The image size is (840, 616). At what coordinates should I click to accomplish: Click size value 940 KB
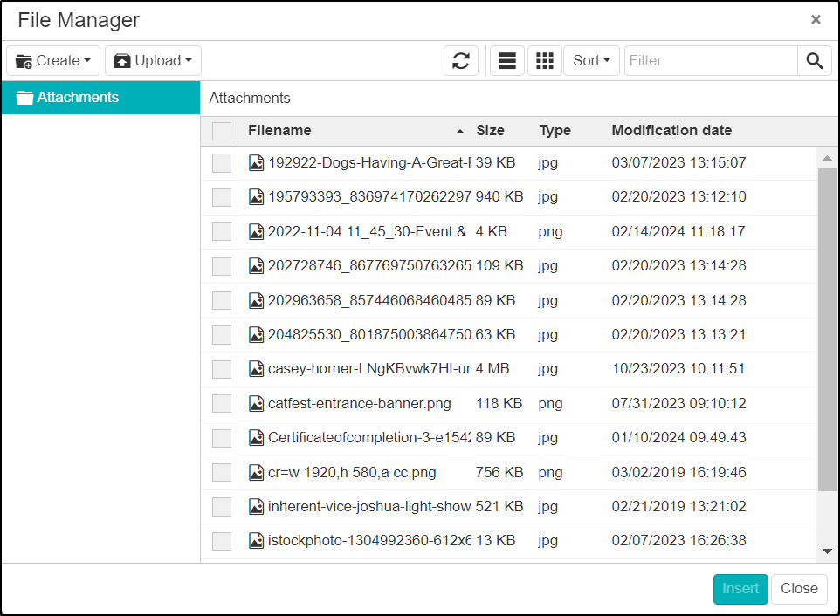pyautogui.click(x=499, y=197)
